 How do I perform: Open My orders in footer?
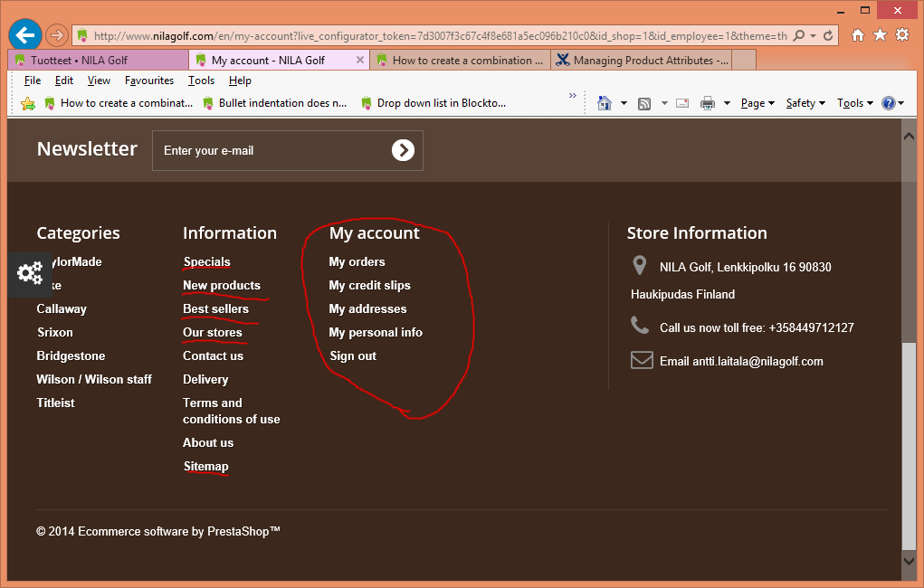point(357,261)
